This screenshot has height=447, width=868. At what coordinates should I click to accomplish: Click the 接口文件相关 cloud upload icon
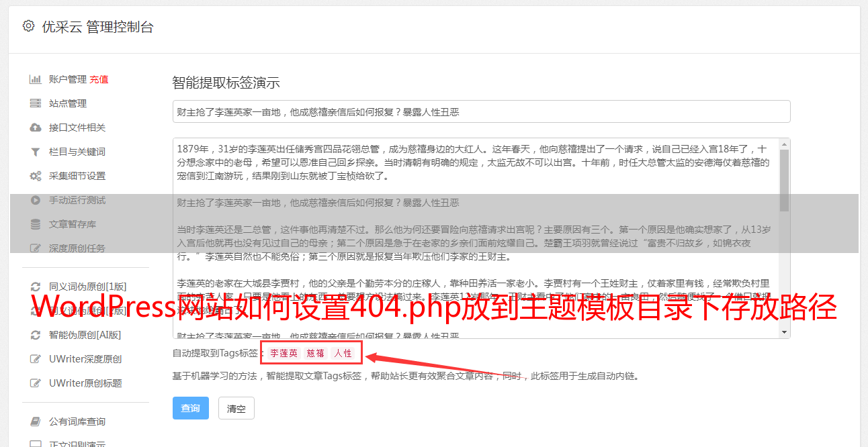coord(36,128)
